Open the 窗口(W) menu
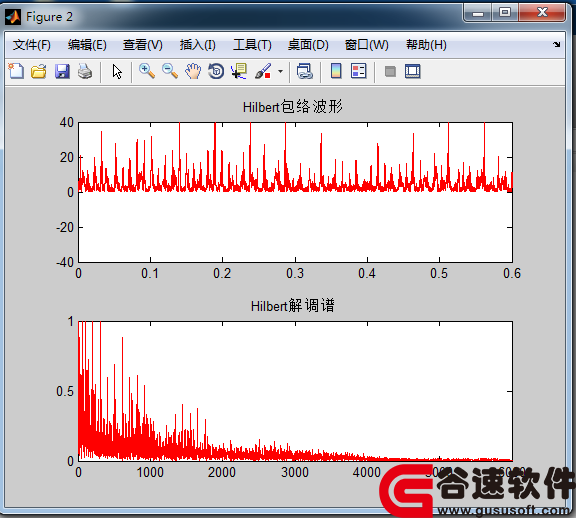 tap(366, 45)
